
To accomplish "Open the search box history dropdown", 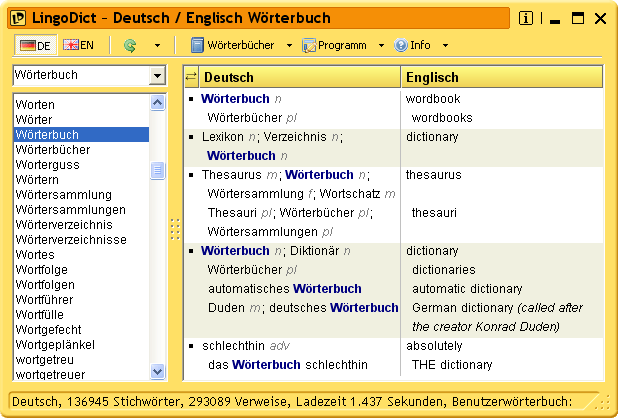I will (158, 75).
